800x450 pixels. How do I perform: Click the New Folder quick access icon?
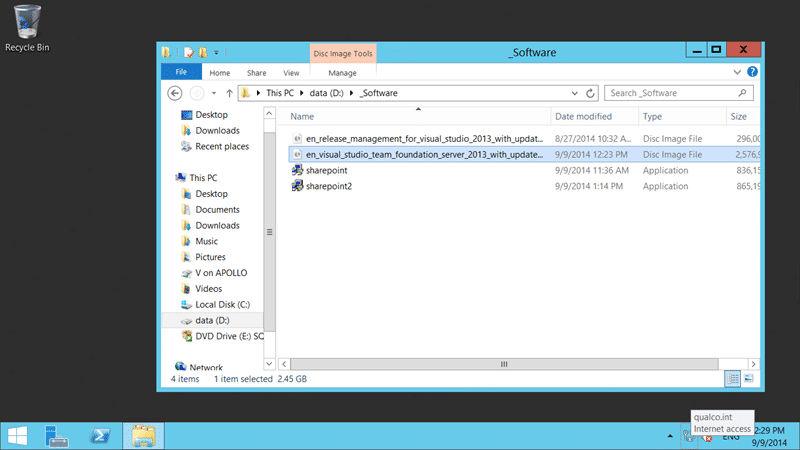pos(203,52)
